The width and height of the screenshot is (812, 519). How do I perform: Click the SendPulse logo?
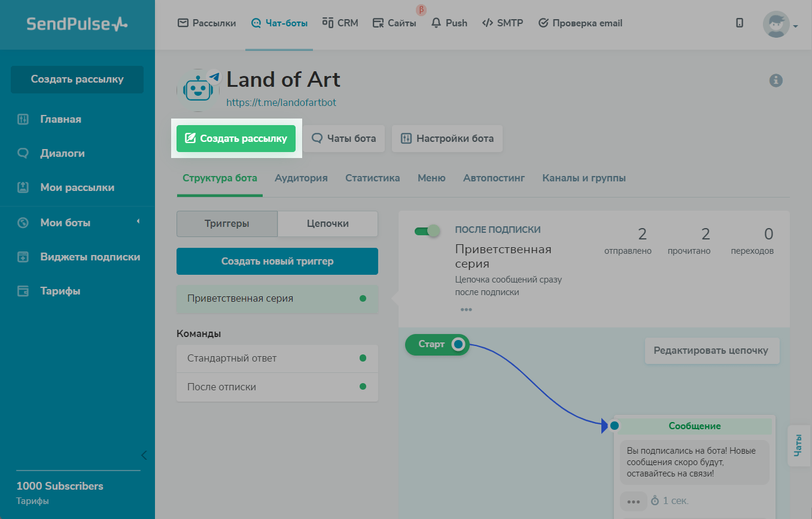77,24
